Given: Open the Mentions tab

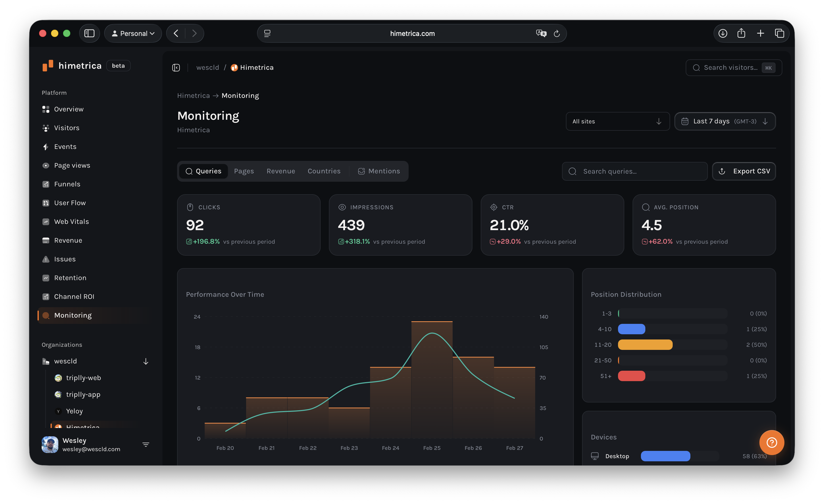Looking at the screenshot, I should click(379, 171).
